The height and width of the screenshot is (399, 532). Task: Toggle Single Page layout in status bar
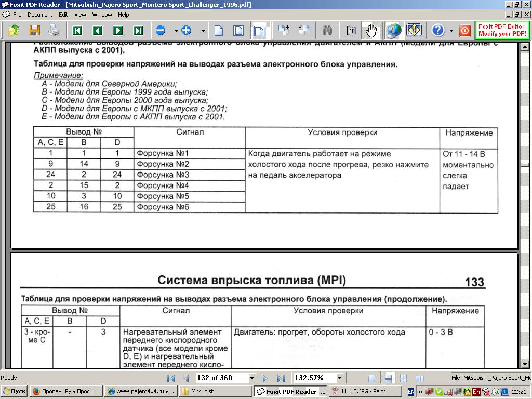click(x=371, y=378)
